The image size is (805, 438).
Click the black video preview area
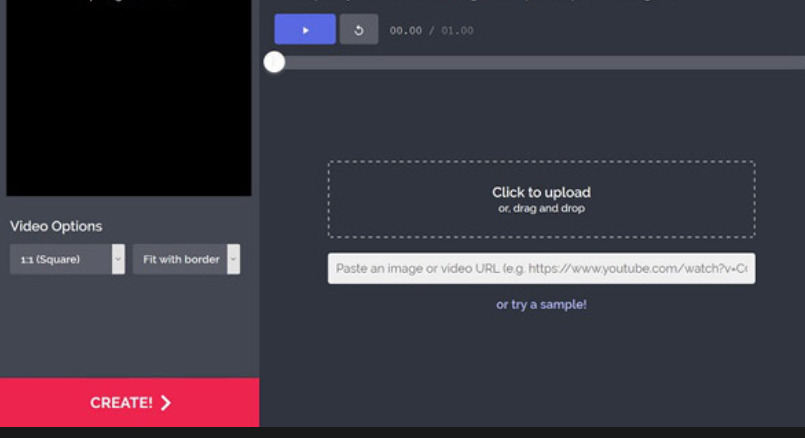(129, 98)
